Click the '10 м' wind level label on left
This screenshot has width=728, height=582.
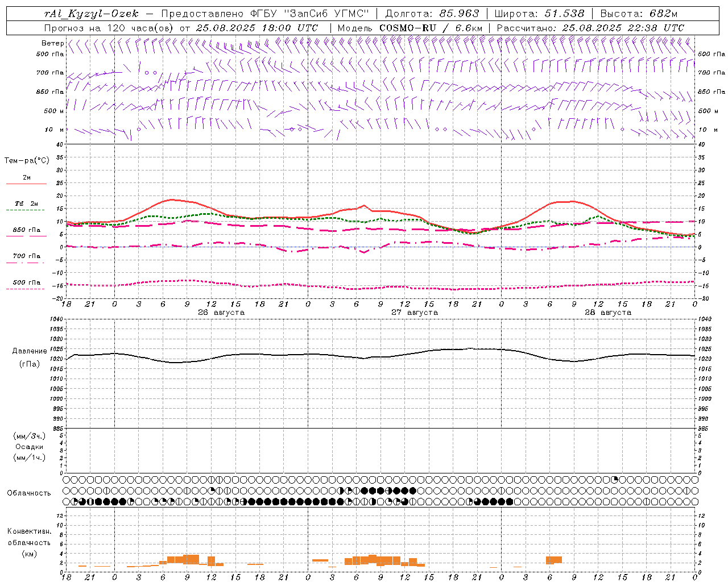[54, 130]
